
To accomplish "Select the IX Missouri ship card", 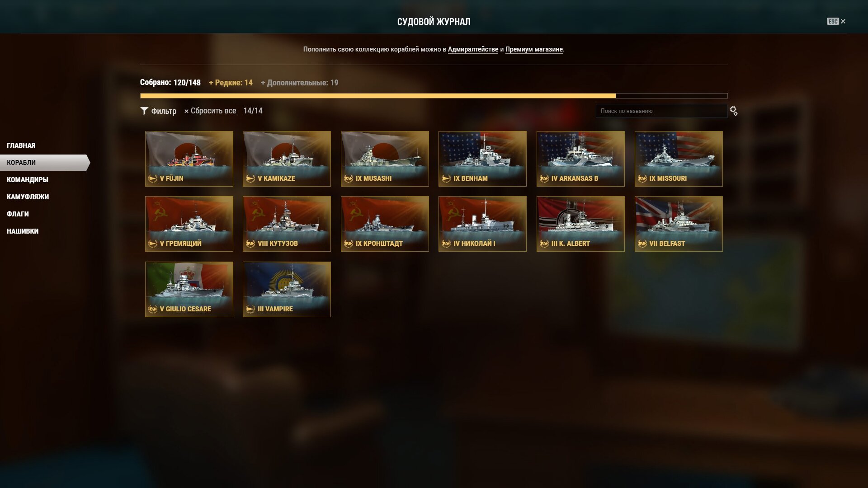I will tap(679, 159).
